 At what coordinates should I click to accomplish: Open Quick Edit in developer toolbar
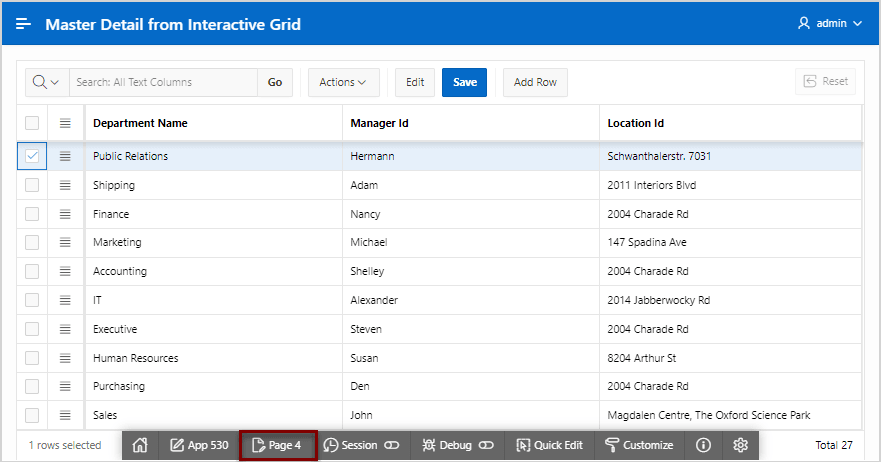coord(550,445)
